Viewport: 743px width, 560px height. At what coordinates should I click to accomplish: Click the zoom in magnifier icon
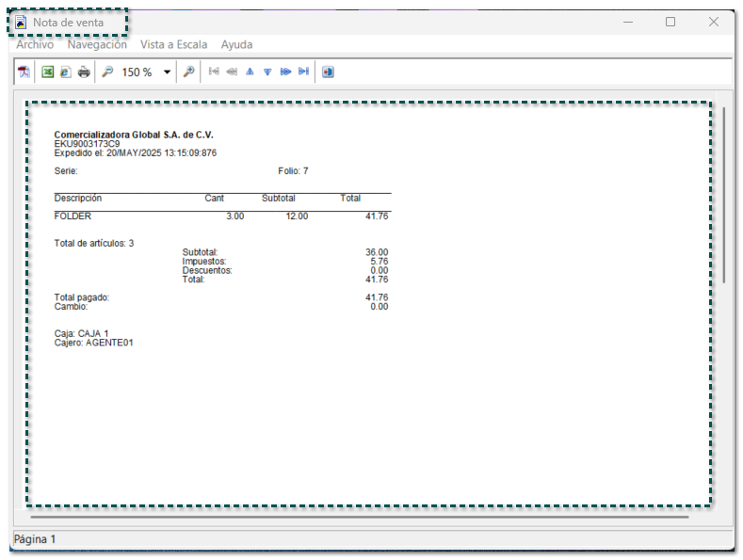tap(189, 72)
